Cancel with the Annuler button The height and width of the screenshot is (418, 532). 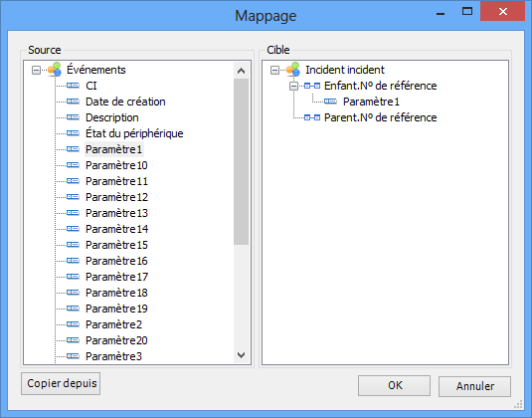[474, 386]
